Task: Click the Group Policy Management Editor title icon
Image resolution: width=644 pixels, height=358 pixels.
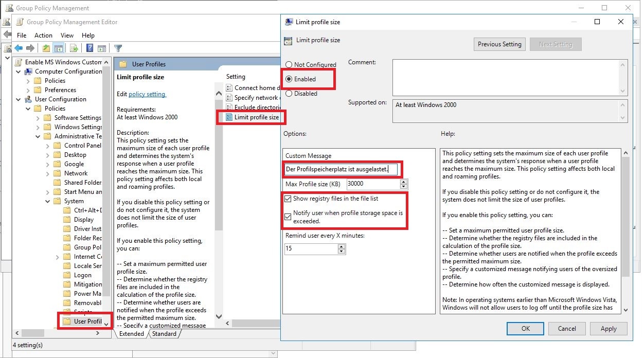Action: click(x=20, y=22)
